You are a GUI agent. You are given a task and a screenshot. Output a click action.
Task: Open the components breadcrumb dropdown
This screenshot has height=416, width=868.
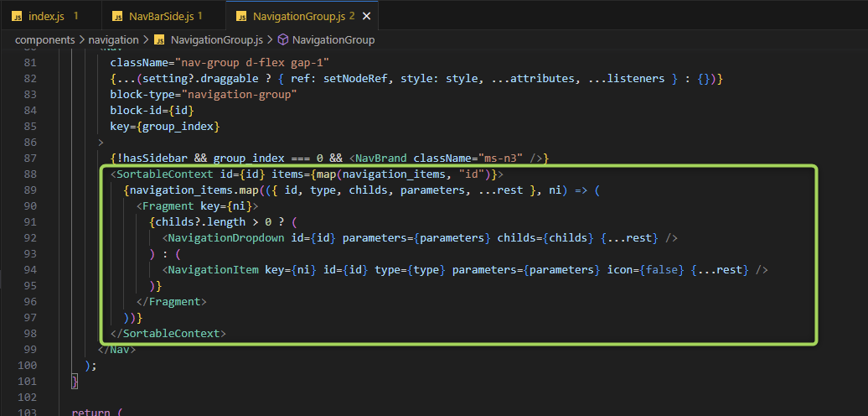(x=44, y=39)
